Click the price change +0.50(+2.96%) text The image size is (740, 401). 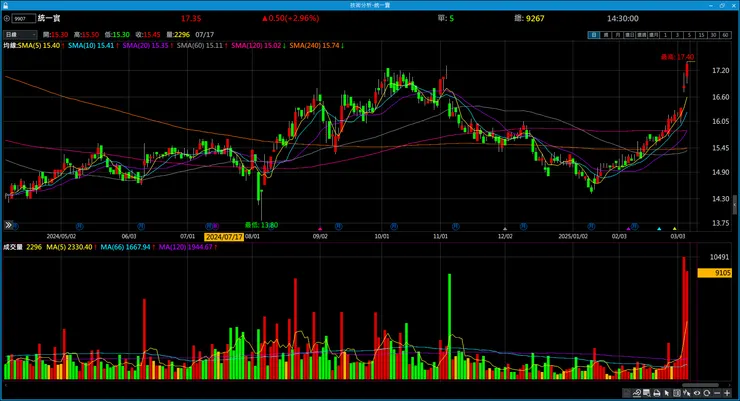290,18
